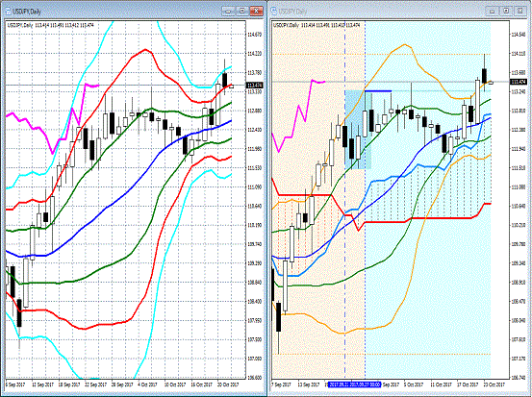Select the left window's USDJPY,Daily title text
Viewport: 532px width, 397px height.
(27, 12)
